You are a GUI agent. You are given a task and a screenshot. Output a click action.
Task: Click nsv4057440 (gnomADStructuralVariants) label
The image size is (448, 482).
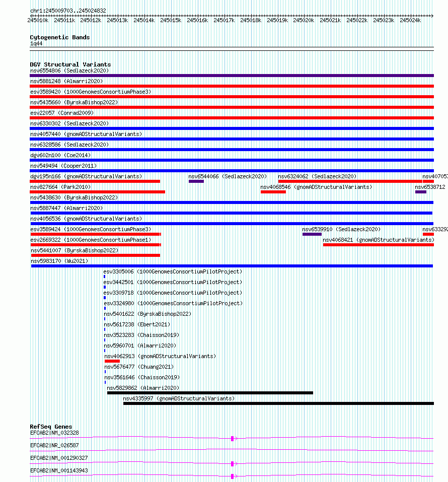(86, 134)
